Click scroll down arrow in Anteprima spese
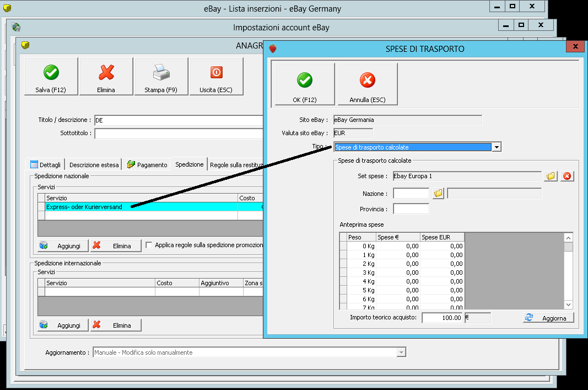588x390 pixels. pos(569,305)
